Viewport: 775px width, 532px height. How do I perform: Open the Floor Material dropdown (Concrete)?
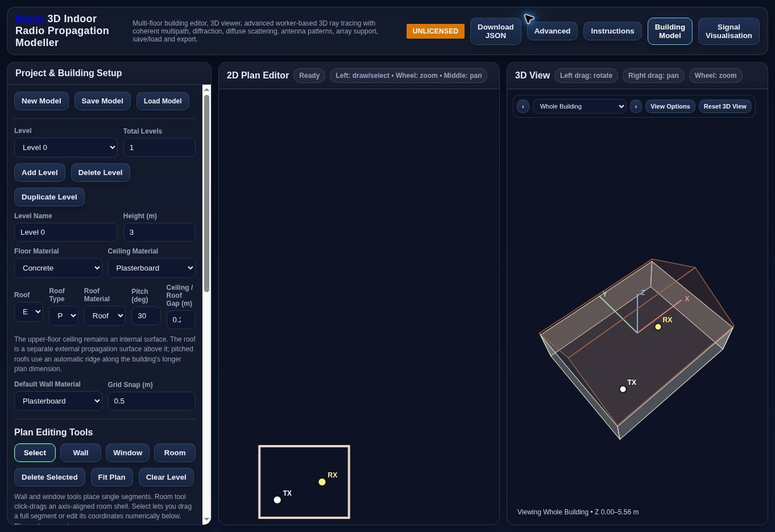(58, 268)
